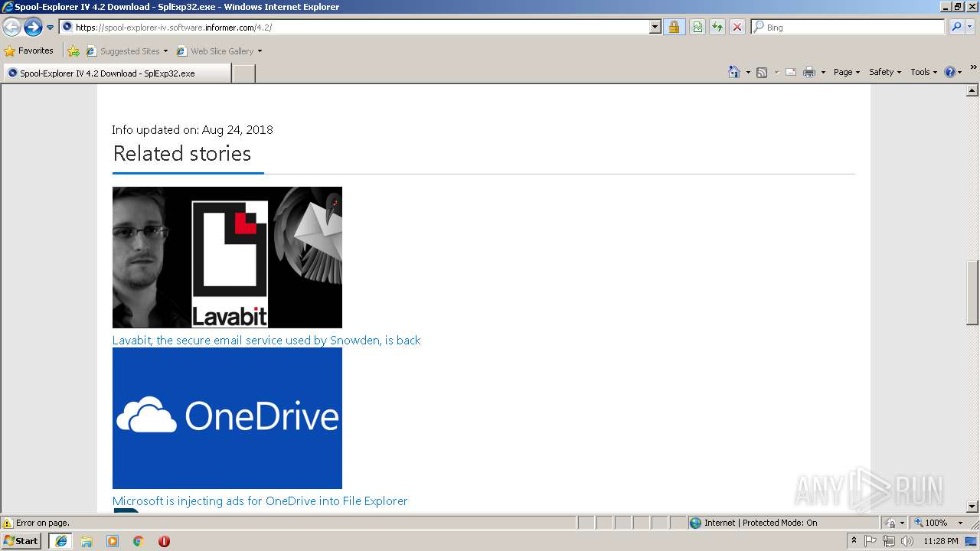980x551 pixels.
Task: Stop loading with the red X icon
Action: 737,27
